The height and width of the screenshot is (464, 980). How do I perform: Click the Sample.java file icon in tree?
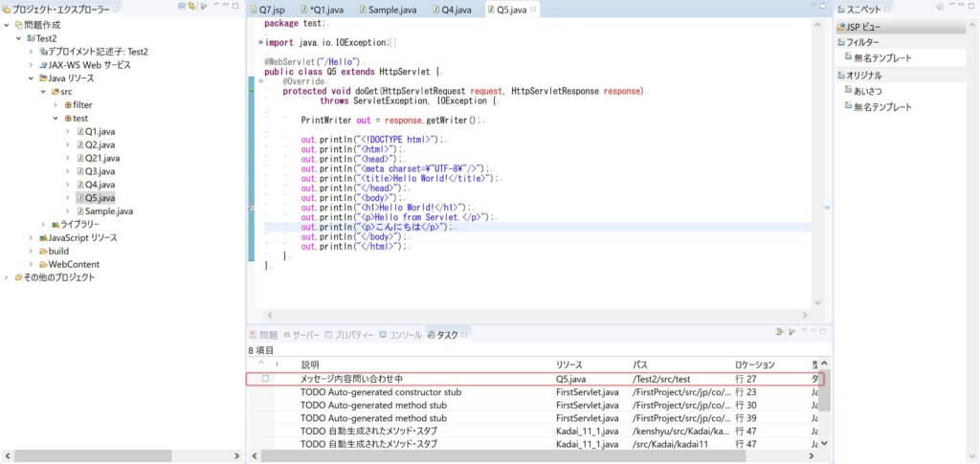[80, 211]
